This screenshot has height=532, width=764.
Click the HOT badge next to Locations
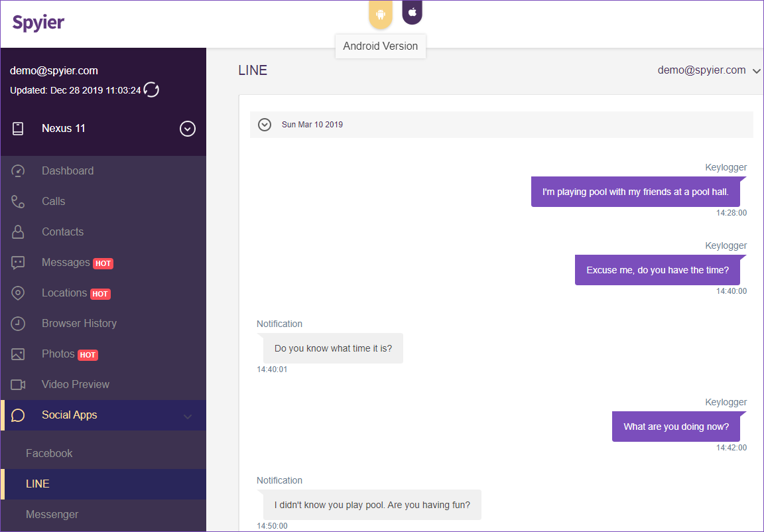click(x=100, y=295)
